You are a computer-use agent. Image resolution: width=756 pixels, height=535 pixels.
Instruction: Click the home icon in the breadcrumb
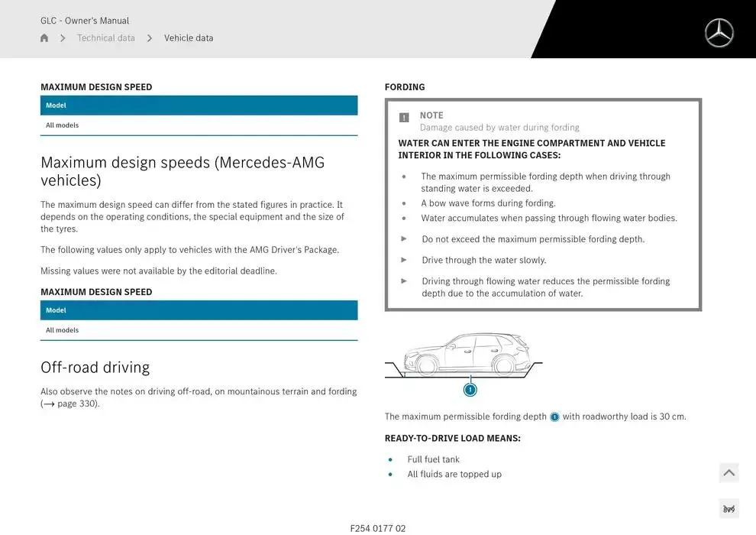click(x=44, y=38)
